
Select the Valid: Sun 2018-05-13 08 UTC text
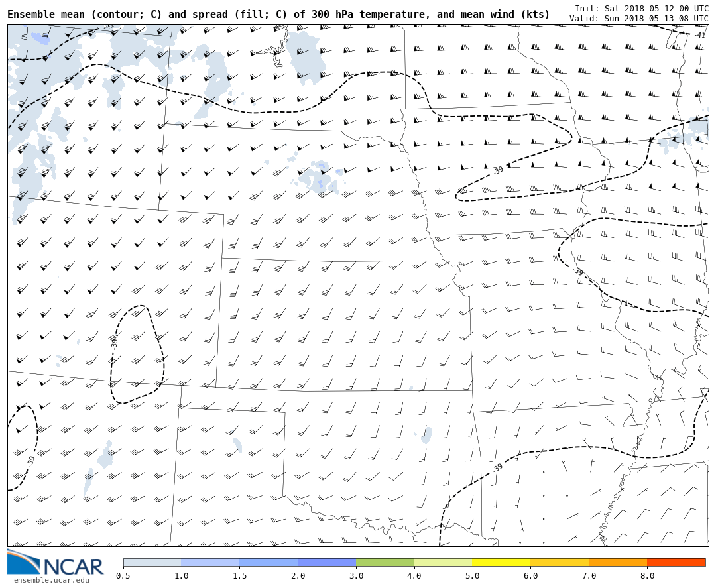638,19
